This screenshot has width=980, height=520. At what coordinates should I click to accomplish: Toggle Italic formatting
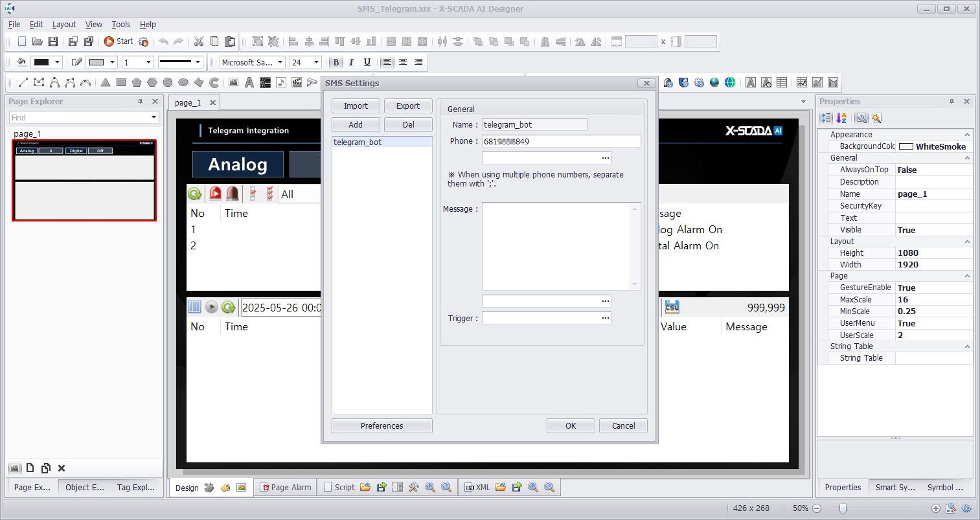pos(351,62)
